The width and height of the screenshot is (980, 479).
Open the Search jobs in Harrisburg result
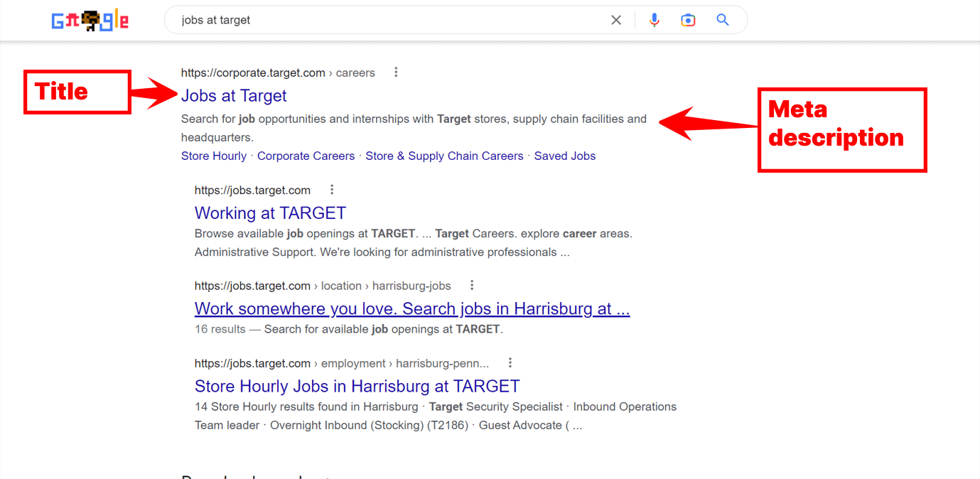pyautogui.click(x=412, y=308)
